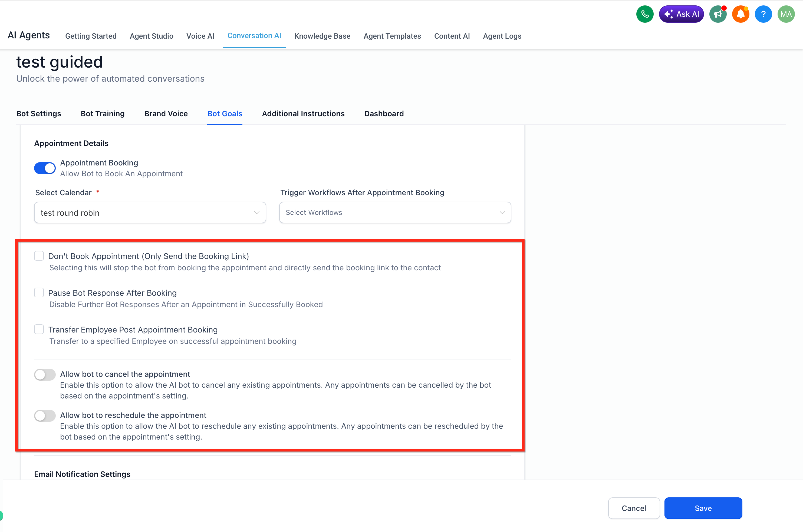Open the Ask AI assistant
803x532 pixels.
681,14
